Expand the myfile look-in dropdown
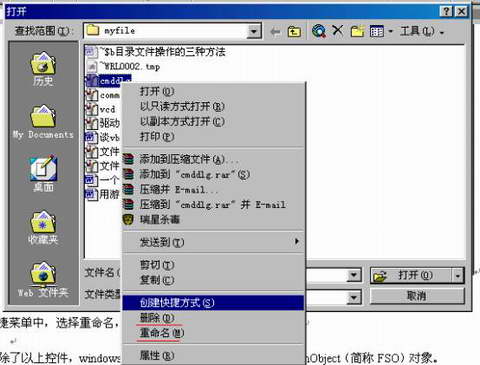The image size is (480, 365). (254, 32)
